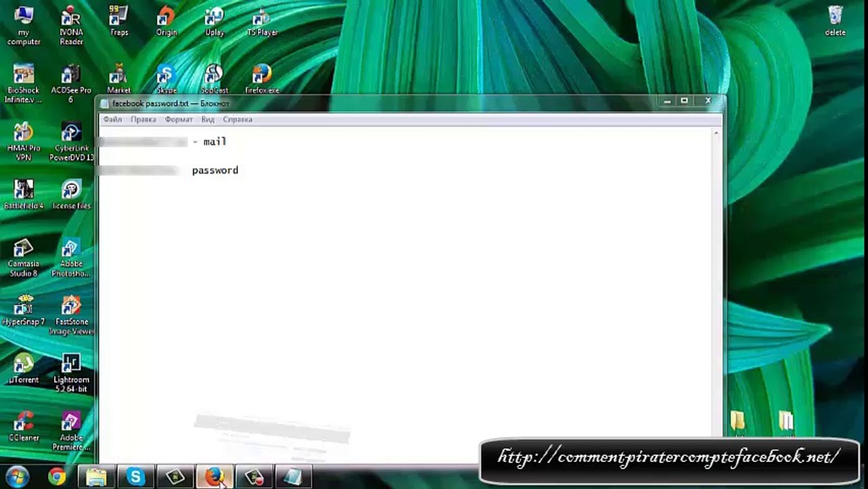
Task: Click the Camtasia recorder taskbar icon with red dot
Action: pos(254,477)
